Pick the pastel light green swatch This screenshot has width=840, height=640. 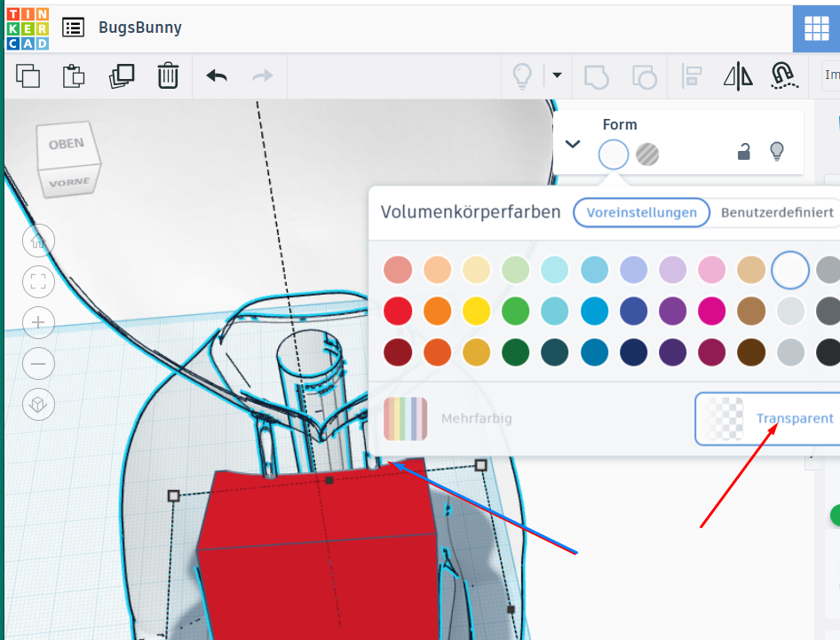(515, 269)
